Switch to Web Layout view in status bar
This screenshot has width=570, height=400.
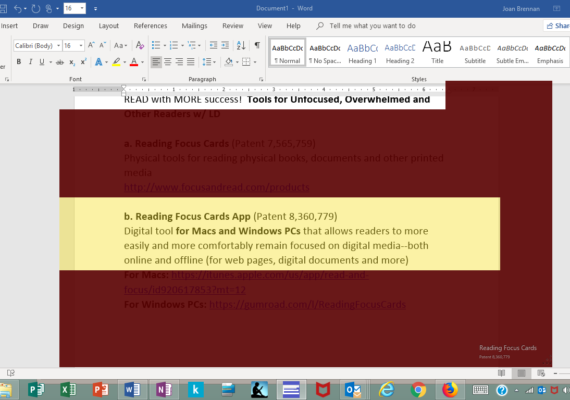(x=541, y=373)
